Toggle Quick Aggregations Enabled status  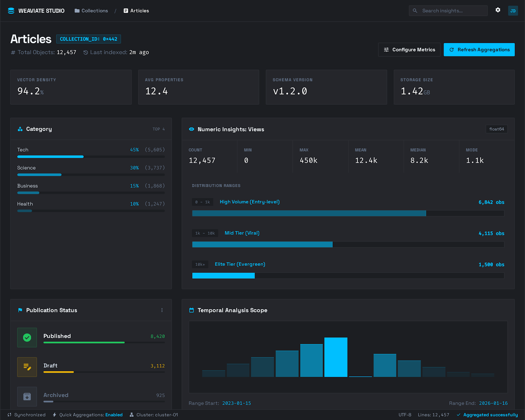pos(114,415)
